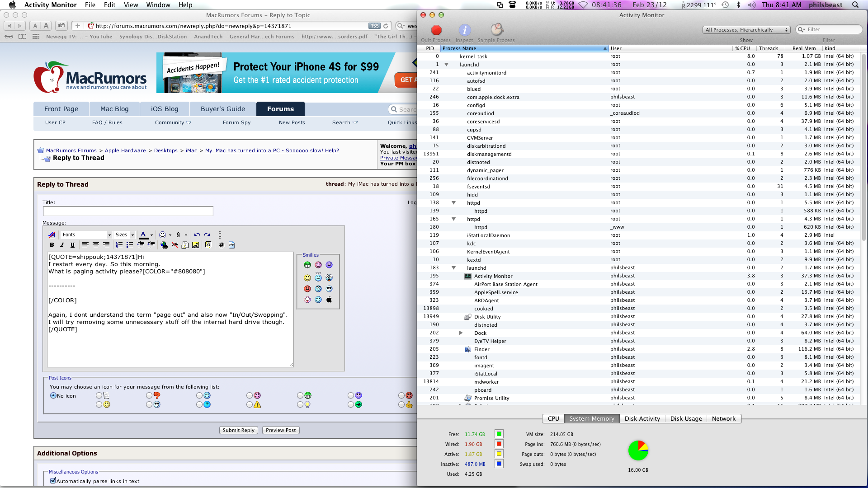Click the Italic formatting icon
Screen dimensions: 868x488
coord(62,245)
